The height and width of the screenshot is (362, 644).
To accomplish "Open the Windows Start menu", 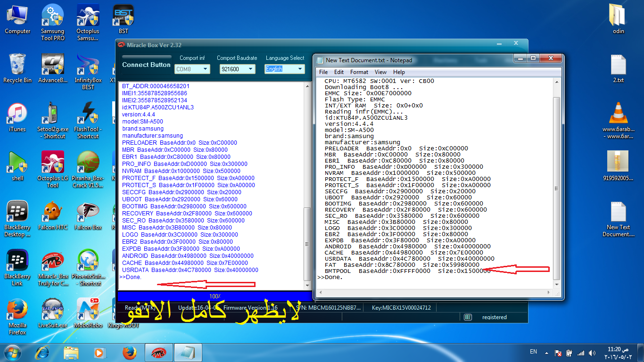I will [x=12, y=352].
